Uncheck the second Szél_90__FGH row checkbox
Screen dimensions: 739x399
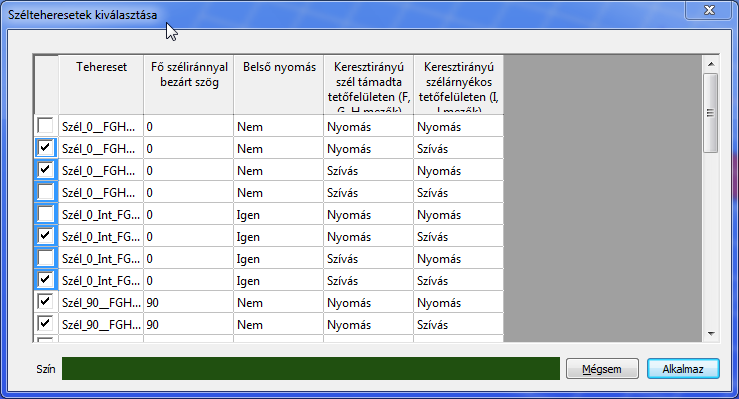(45, 324)
